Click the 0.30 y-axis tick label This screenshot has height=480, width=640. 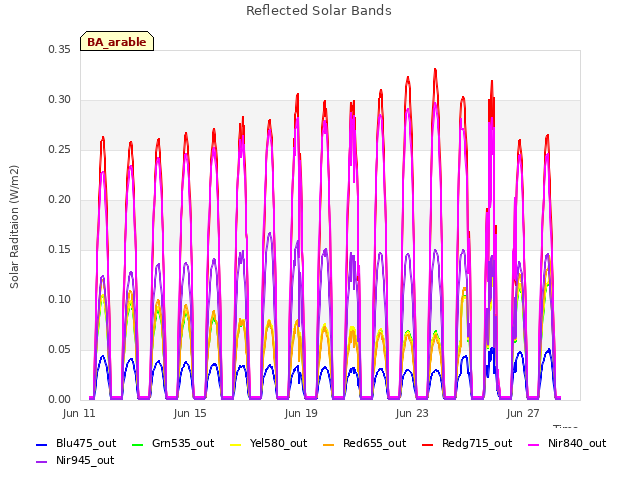point(60,100)
